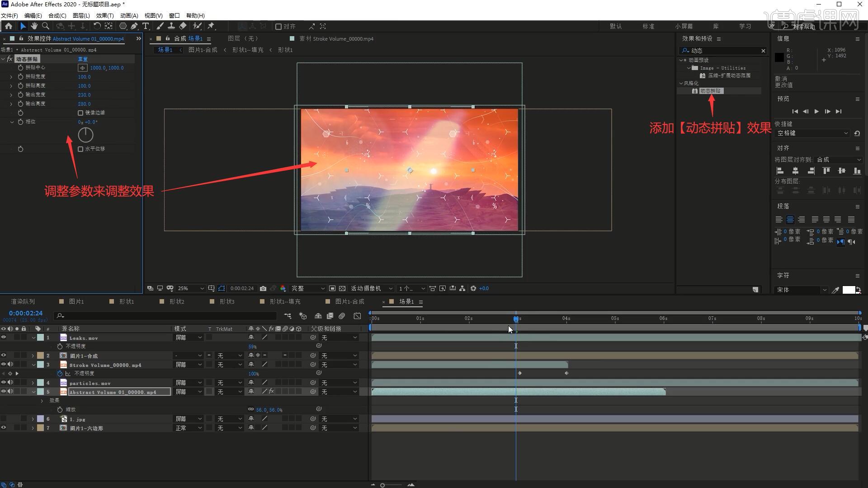Click the black color swatch in Info panel
The height and width of the screenshot is (488, 868).
[779, 57]
